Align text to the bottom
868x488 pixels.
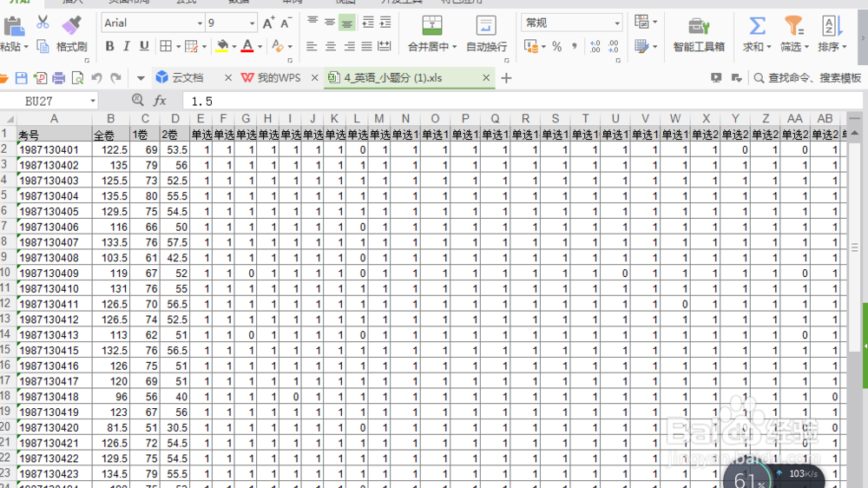[x=347, y=23]
